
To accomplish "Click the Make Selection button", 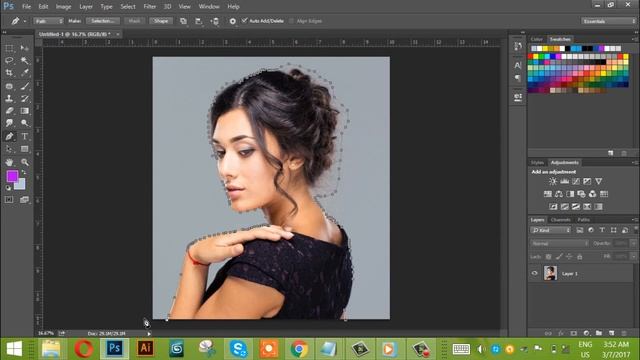I will click(103, 21).
